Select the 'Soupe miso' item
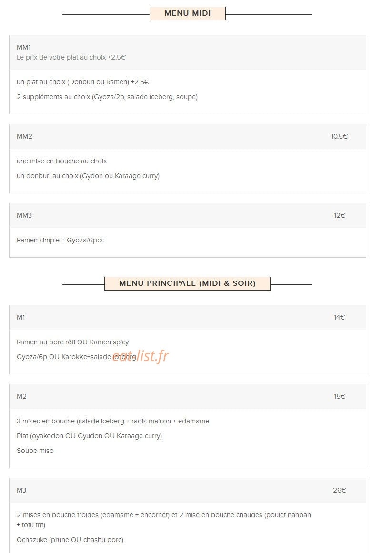392x553 pixels. click(35, 451)
